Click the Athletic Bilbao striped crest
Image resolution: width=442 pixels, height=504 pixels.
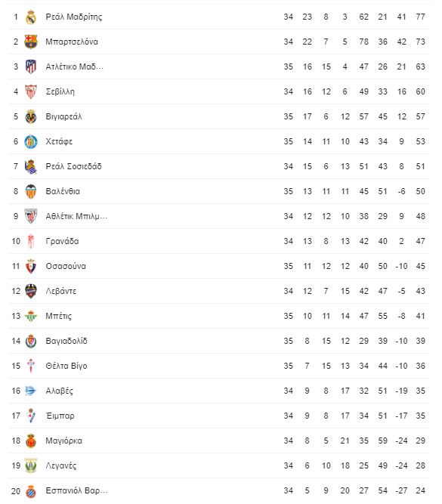click(31, 216)
